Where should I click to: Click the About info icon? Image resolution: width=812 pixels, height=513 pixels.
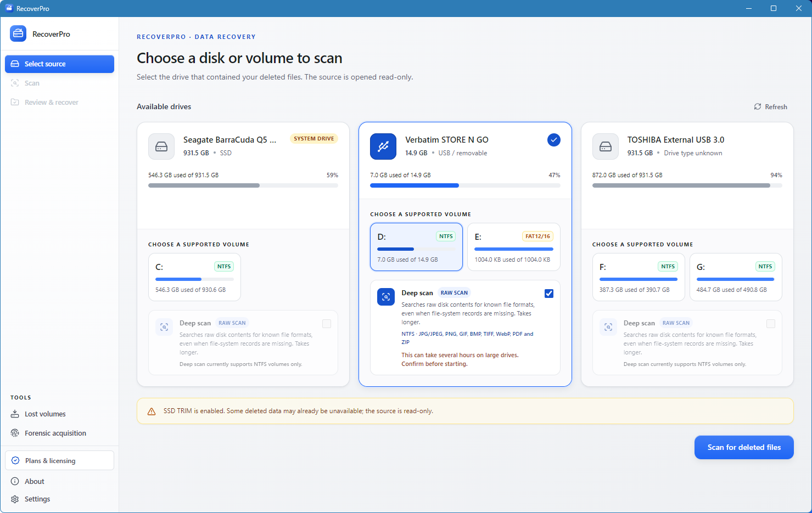(x=15, y=481)
